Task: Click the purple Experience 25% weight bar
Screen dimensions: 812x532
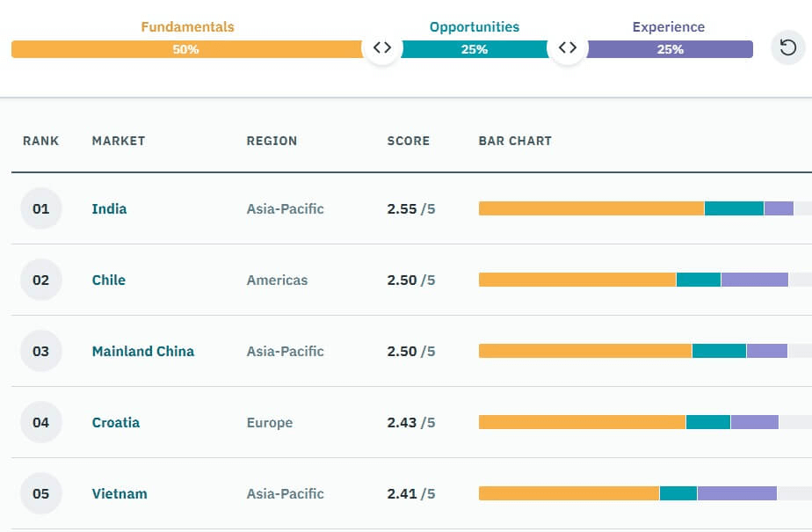Action: [670, 49]
